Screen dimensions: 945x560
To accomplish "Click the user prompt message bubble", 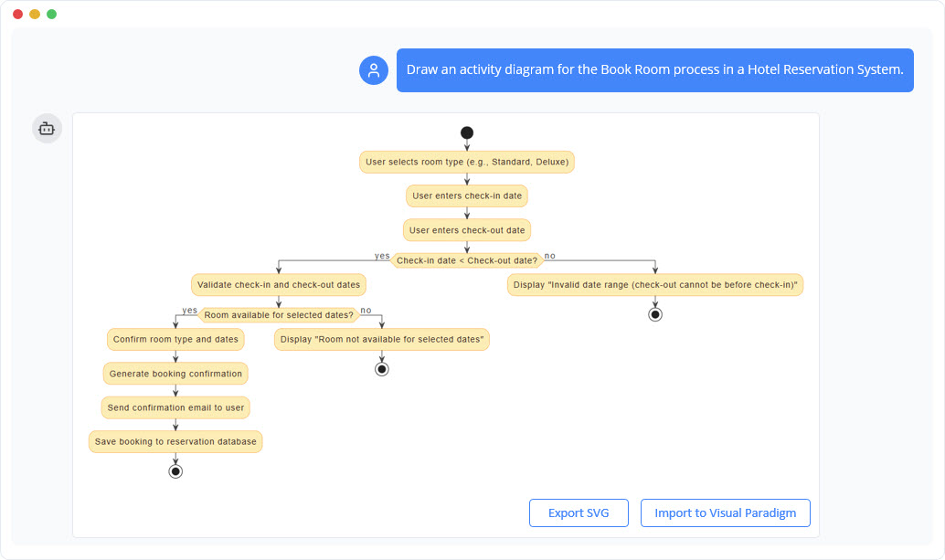I will (x=654, y=69).
